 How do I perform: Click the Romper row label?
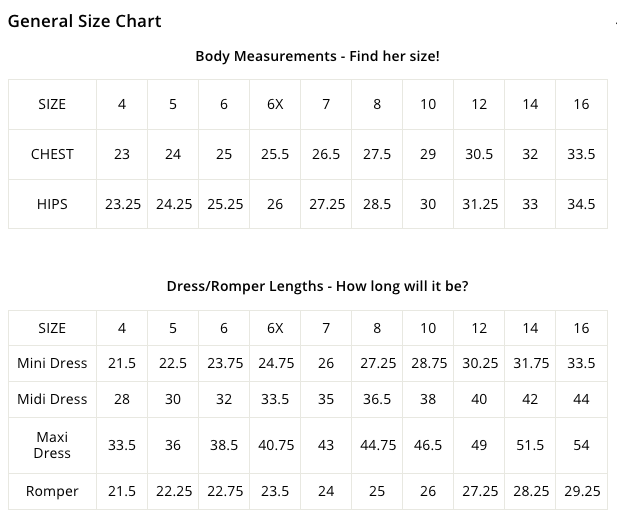(52, 491)
